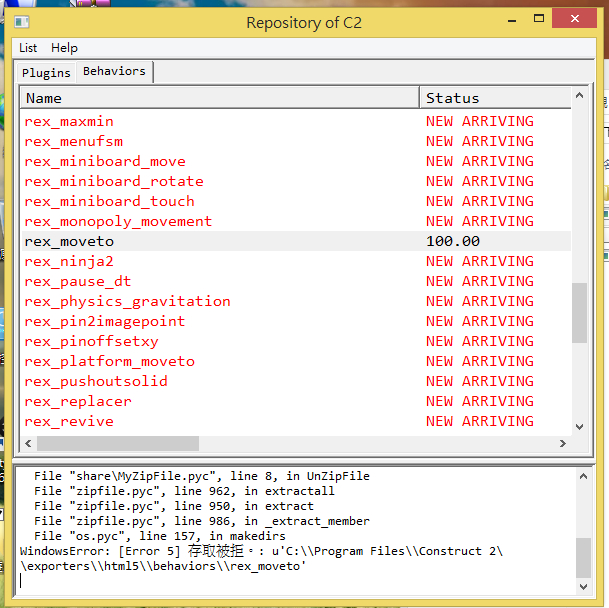Switch to the Plugins tab

(46, 73)
